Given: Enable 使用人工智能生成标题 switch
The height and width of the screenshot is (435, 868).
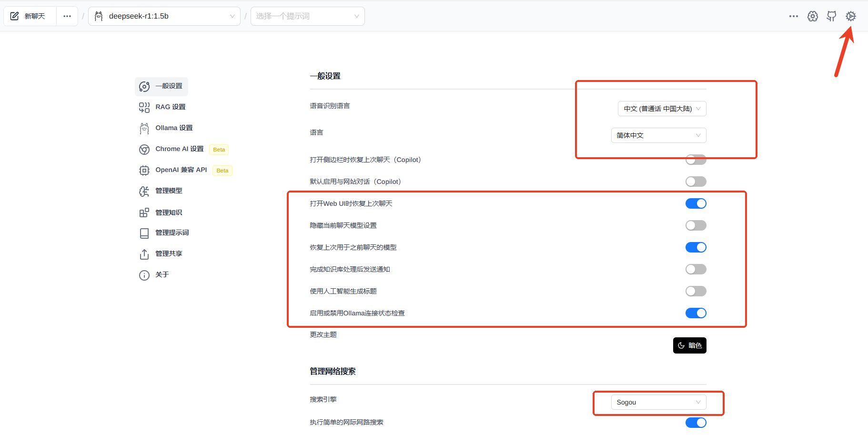Looking at the screenshot, I should pos(696,291).
